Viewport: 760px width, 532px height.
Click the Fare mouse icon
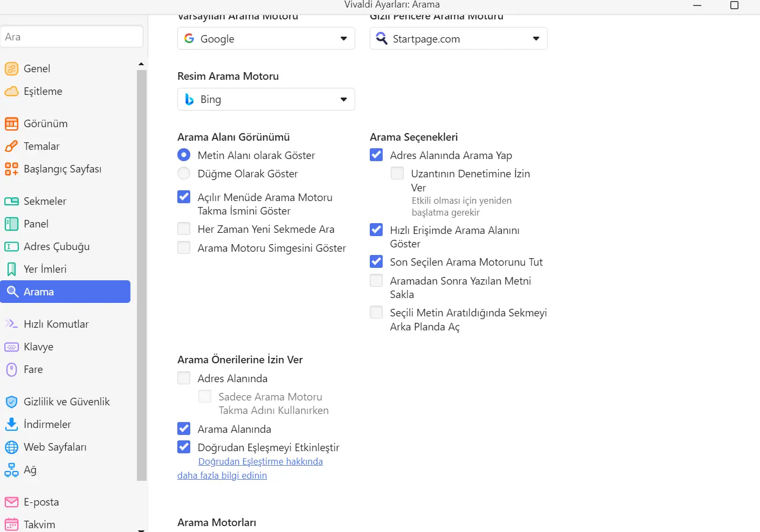pos(11,370)
